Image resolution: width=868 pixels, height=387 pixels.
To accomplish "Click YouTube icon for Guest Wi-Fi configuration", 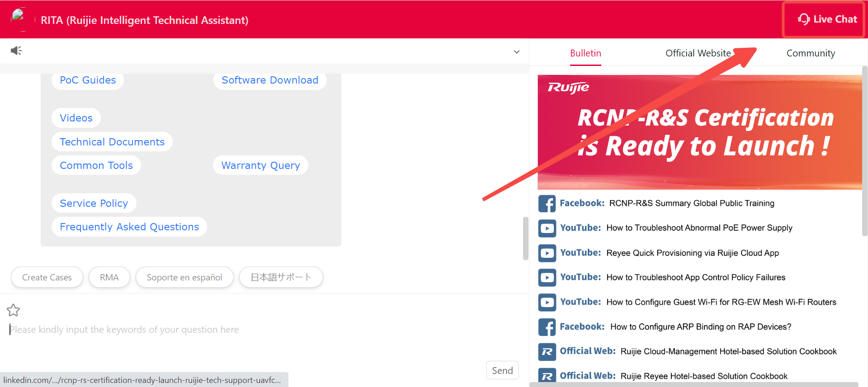I will 547,302.
